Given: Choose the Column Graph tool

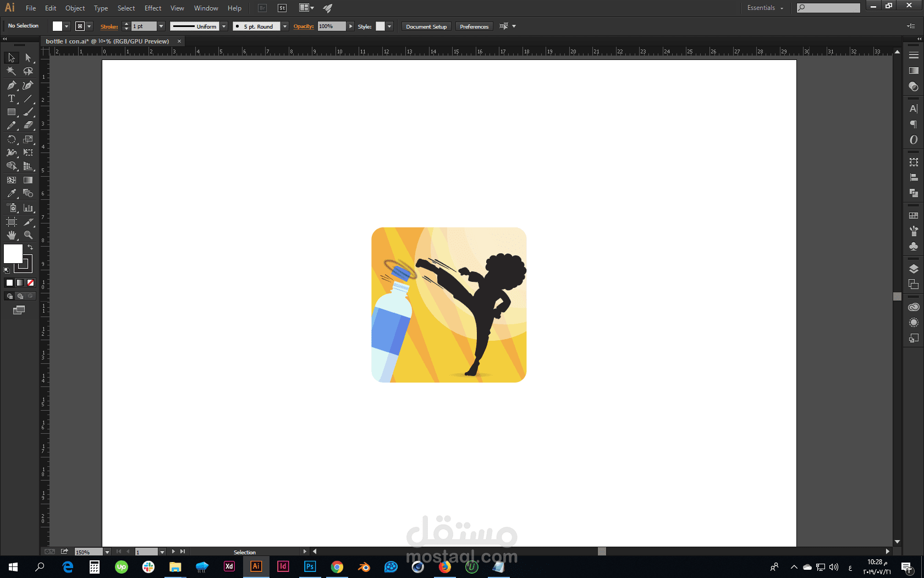Looking at the screenshot, I should pyautogui.click(x=28, y=208).
